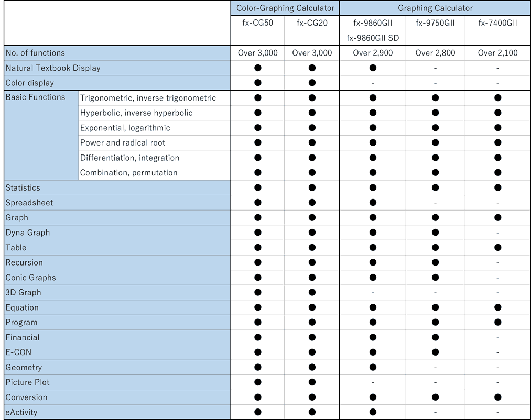Click the Graphing Calculator header
Screen dimensions: 531x420
(435, 8)
